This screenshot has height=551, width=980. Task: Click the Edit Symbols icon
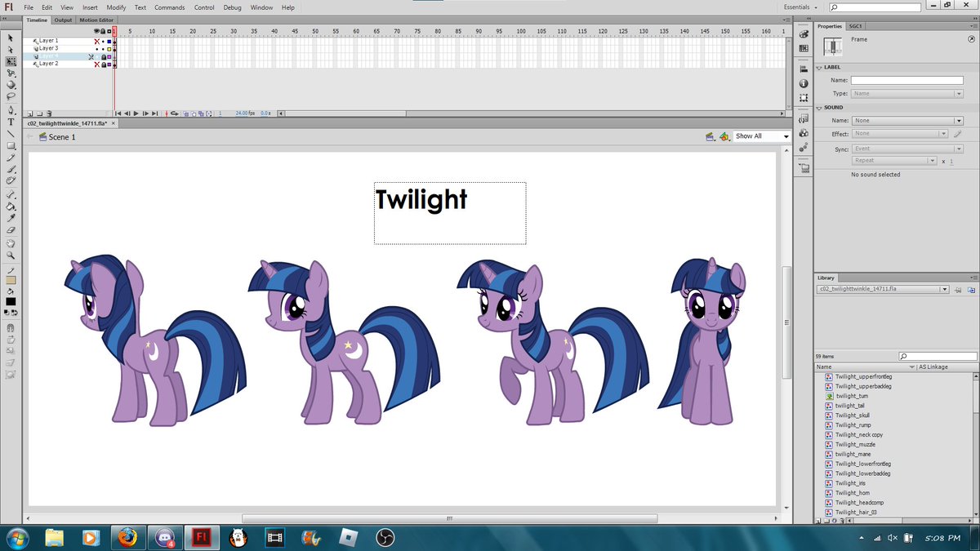coord(724,136)
